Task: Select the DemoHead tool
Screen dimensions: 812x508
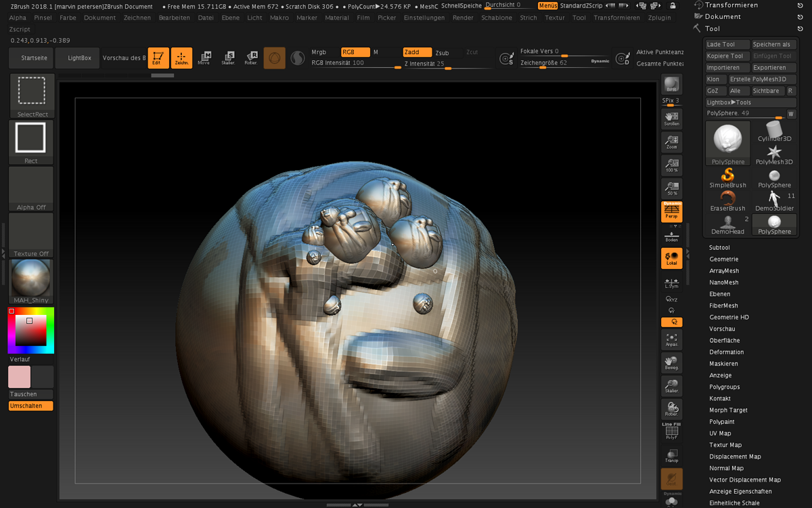Action: tap(728, 225)
